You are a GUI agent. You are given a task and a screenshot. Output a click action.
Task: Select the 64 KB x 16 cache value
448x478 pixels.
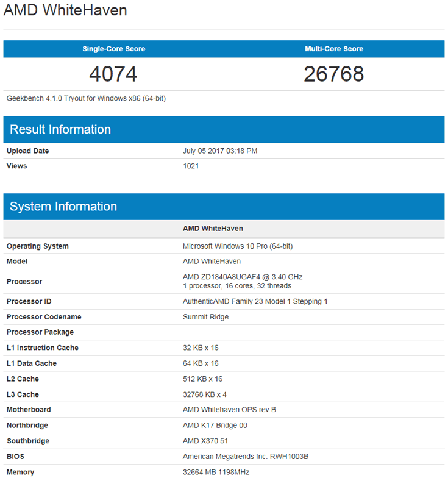pos(201,363)
